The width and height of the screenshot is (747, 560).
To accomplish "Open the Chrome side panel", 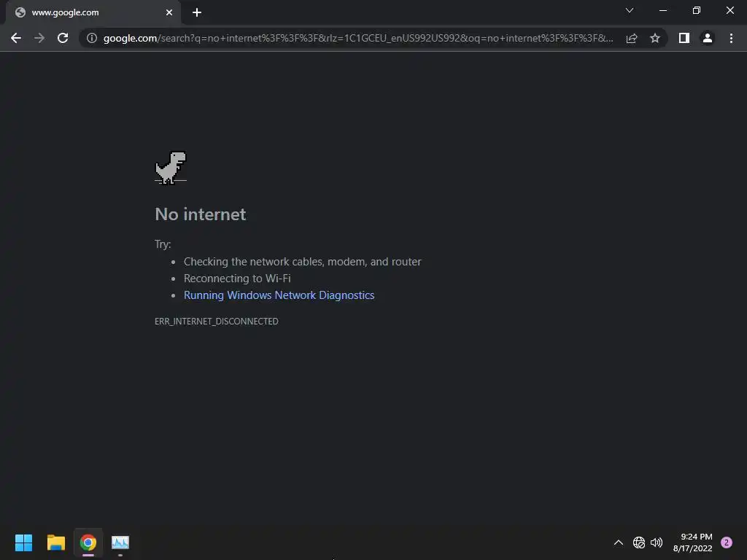I will pos(684,38).
